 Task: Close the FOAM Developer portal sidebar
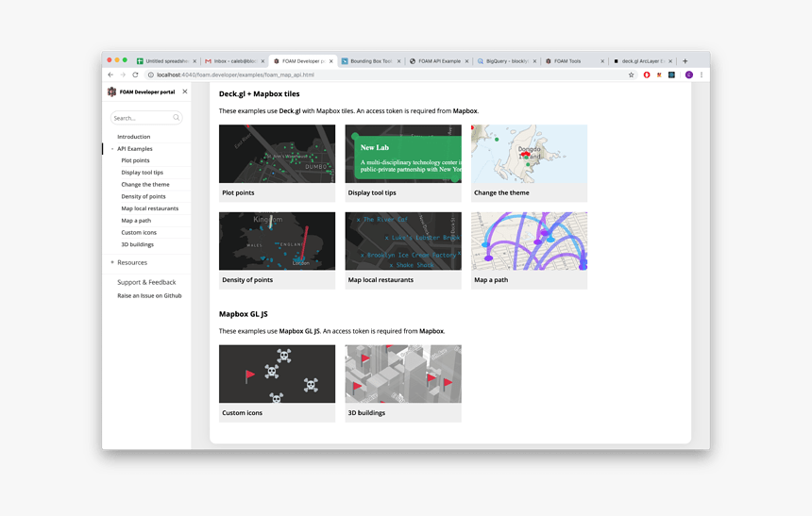185,92
